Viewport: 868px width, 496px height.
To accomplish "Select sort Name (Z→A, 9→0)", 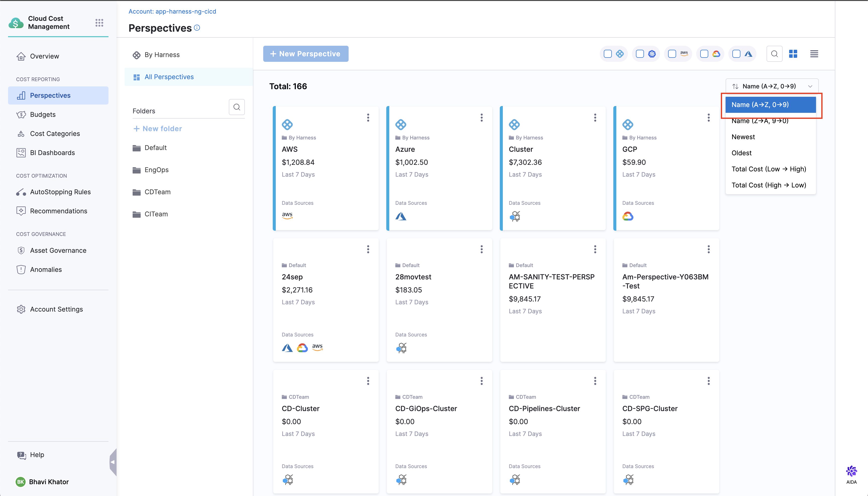I will (x=770, y=121).
